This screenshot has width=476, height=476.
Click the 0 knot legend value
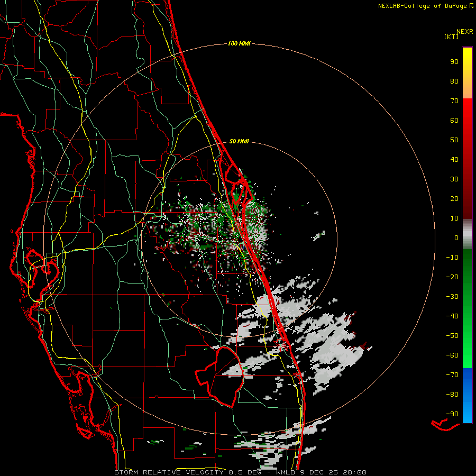coord(456,237)
